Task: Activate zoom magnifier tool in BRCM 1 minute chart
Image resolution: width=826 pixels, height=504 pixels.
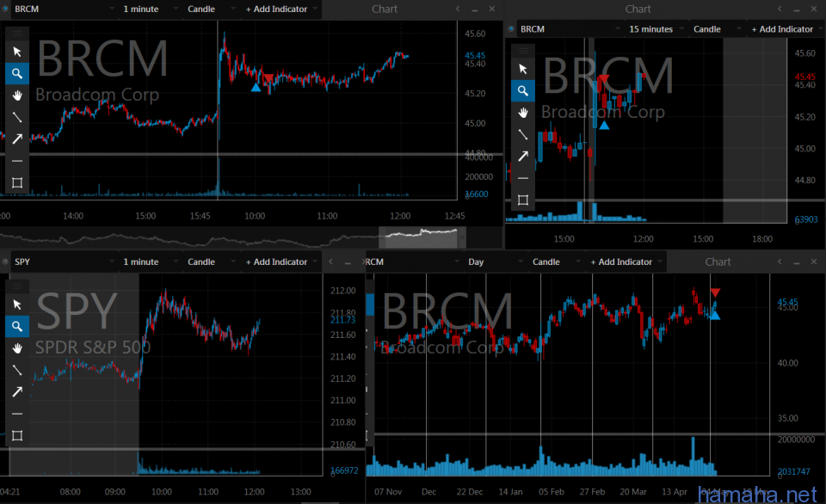Action: (17, 74)
